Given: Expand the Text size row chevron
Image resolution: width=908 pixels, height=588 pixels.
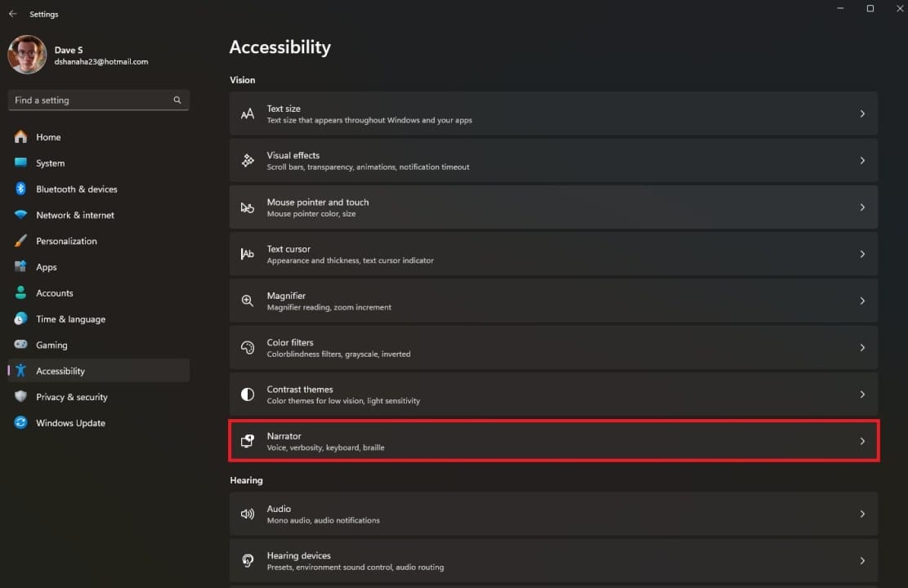Looking at the screenshot, I should coord(862,114).
